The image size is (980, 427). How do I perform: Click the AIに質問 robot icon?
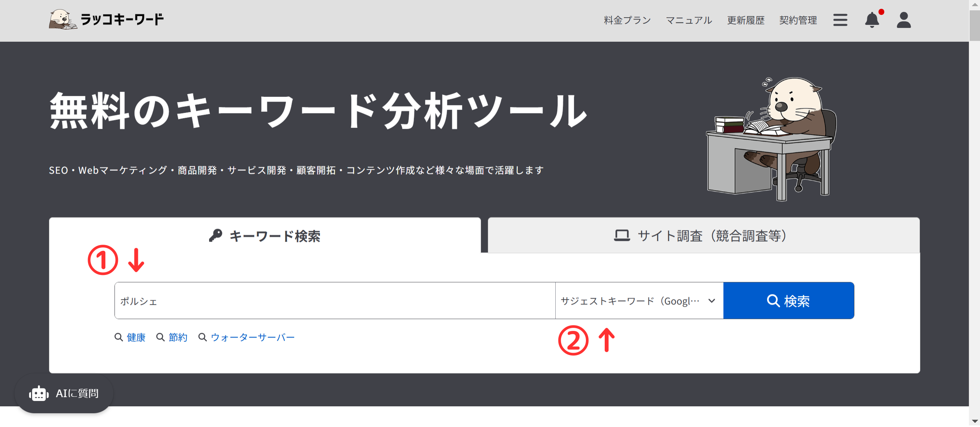(39, 393)
